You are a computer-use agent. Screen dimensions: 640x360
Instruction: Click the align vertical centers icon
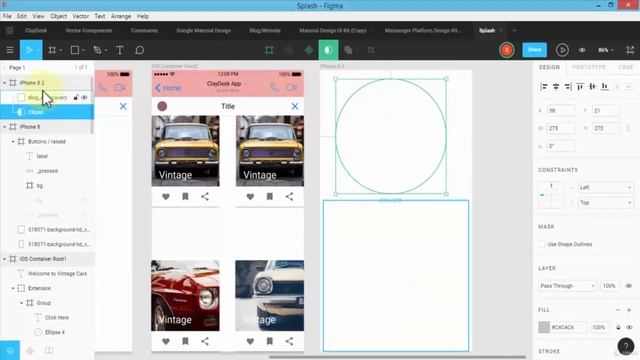pyautogui.click(x=592, y=87)
